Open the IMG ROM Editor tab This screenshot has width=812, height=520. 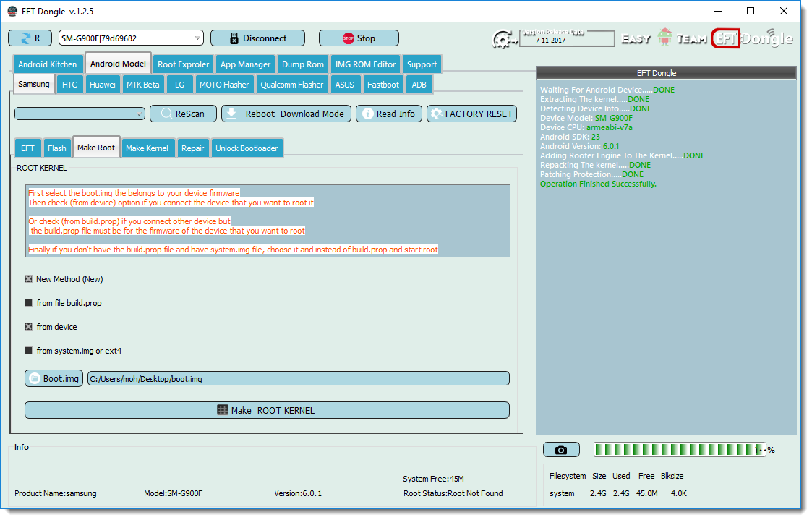tap(366, 64)
